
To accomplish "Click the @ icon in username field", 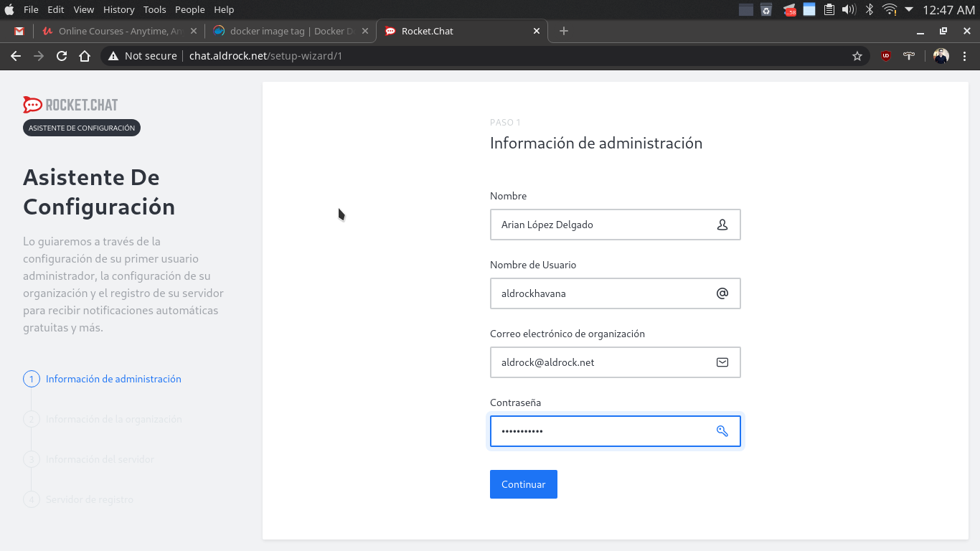I will point(722,293).
